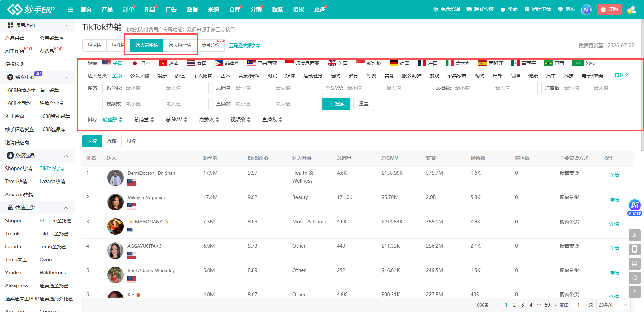Select the 泰国 flag site
The height and width of the screenshot is (312, 644).
[x=197, y=63]
